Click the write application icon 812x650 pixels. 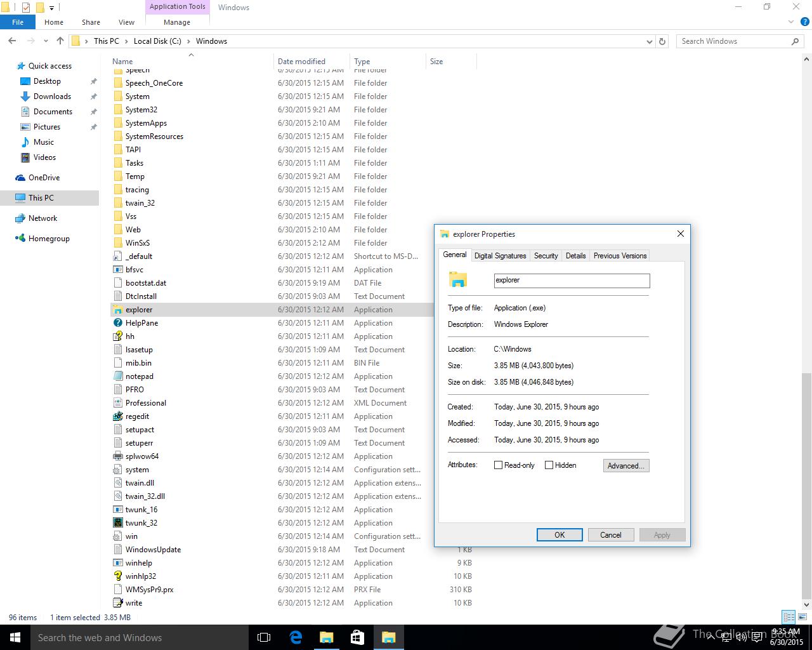click(117, 603)
